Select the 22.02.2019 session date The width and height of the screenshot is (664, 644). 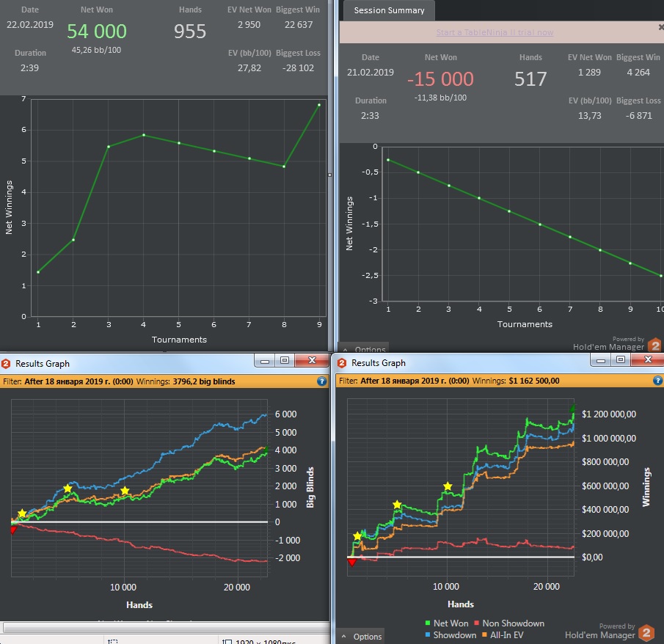(29, 24)
